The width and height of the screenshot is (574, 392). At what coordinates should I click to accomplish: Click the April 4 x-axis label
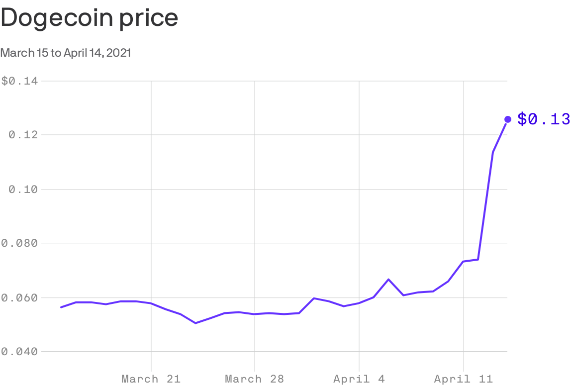359,379
